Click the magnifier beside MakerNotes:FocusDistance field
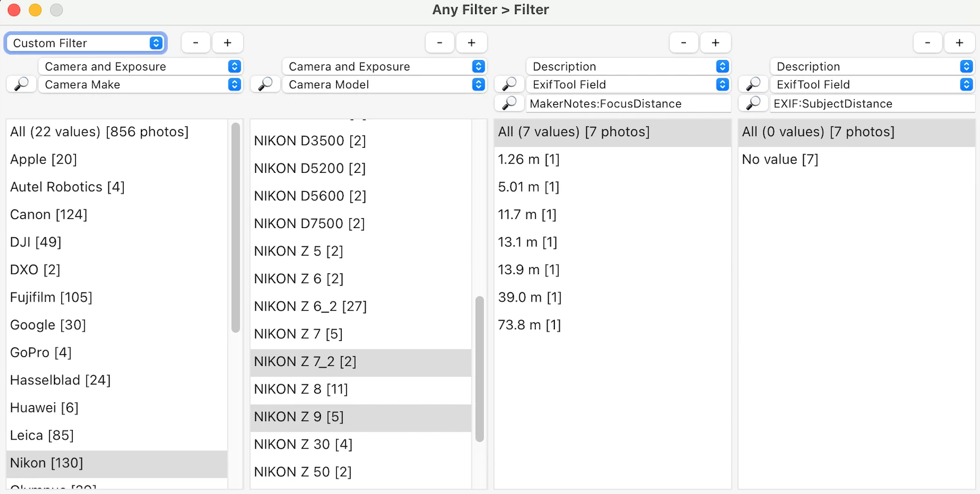Viewport: 980px width, 494px height. pos(509,104)
